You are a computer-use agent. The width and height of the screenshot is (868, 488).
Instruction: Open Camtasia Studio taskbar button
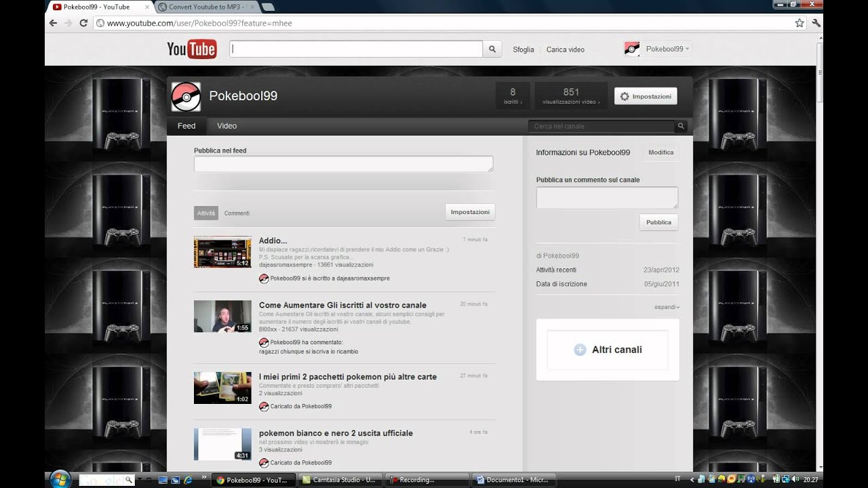click(x=340, y=480)
